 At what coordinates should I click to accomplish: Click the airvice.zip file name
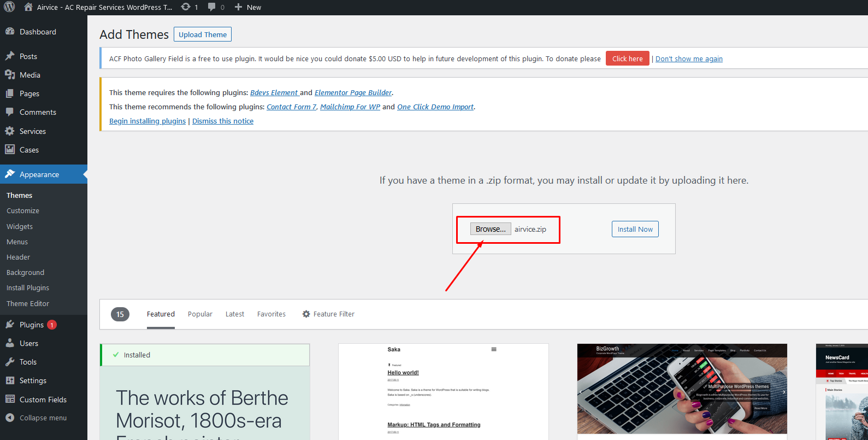[x=530, y=230]
